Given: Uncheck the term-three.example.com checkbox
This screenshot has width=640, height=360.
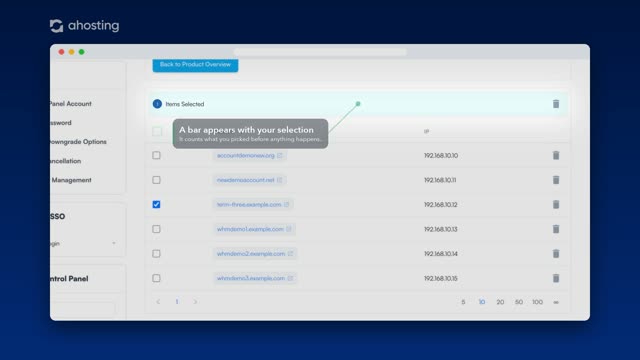Looking at the screenshot, I should coord(156,204).
